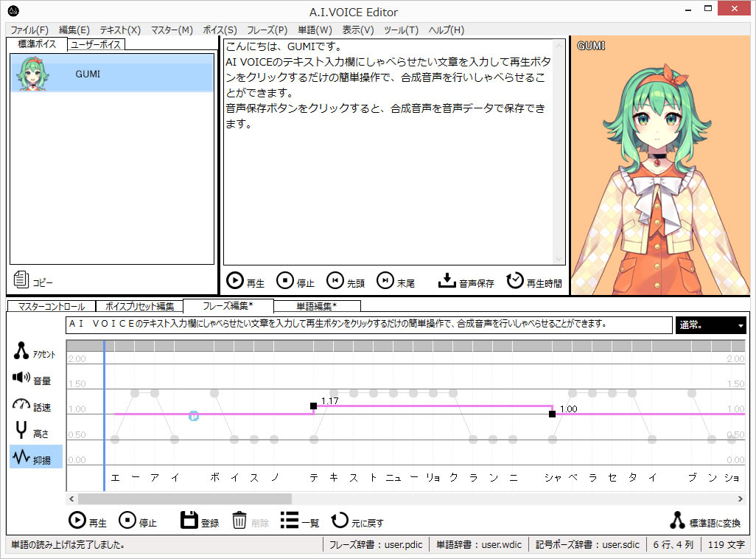Screen dimensions: 756x559
Task: Switch to マスターコントロール tab
Action: tap(51, 306)
